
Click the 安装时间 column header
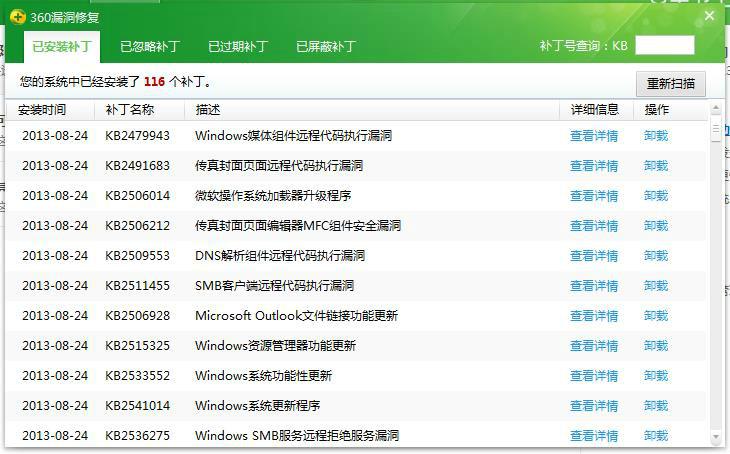point(42,110)
